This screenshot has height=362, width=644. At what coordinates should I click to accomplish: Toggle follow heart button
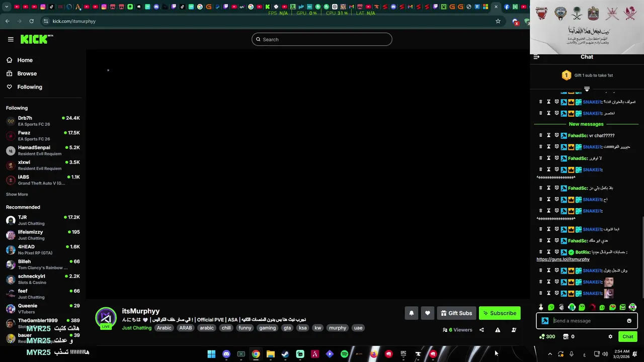click(x=427, y=313)
